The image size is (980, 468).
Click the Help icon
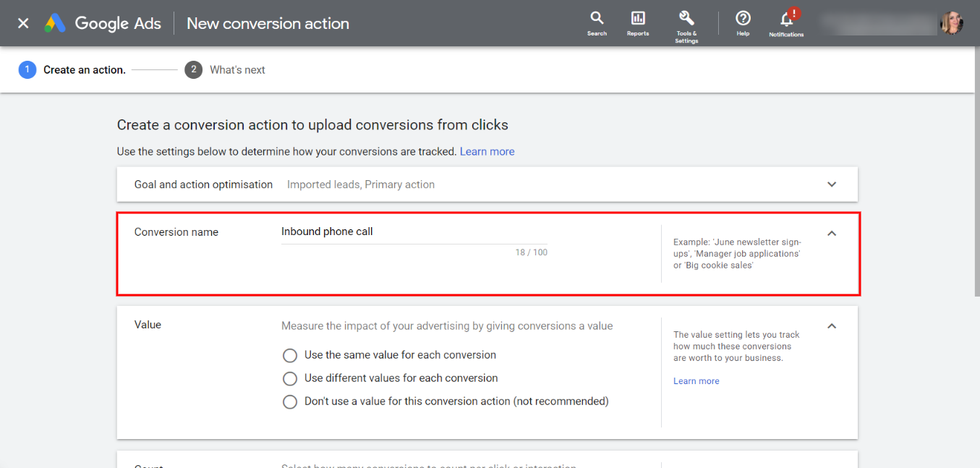pyautogui.click(x=743, y=20)
